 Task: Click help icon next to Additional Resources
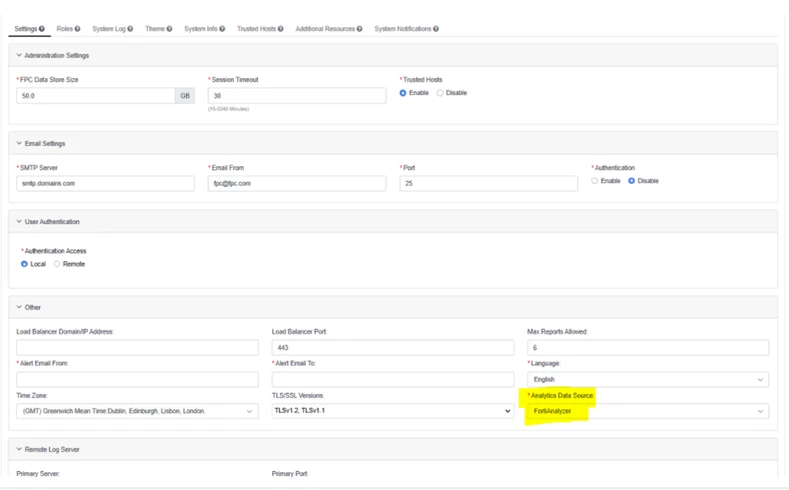(x=360, y=29)
